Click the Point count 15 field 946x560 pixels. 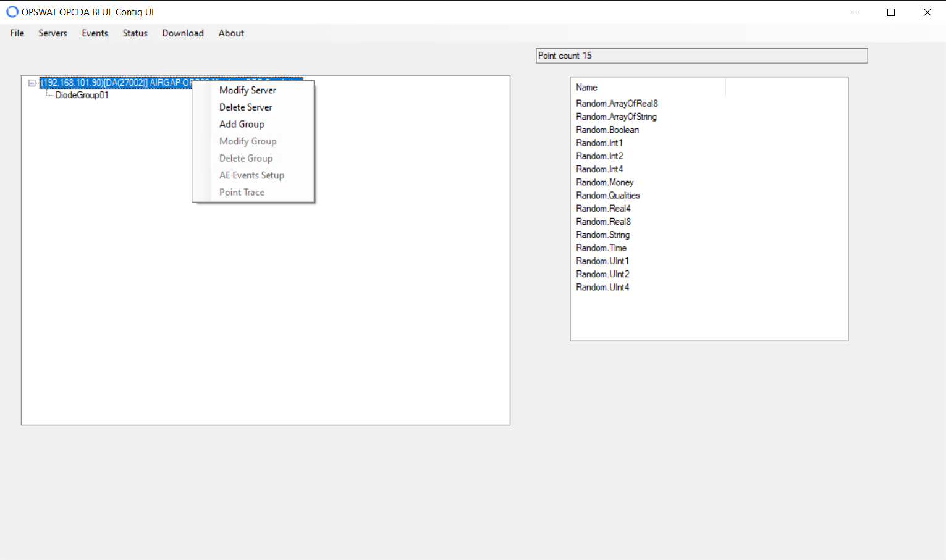[702, 56]
